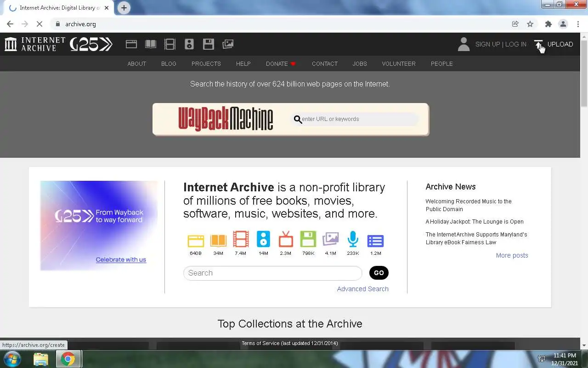Open the Advanced Search link
This screenshot has height=368, width=588.
click(x=363, y=289)
